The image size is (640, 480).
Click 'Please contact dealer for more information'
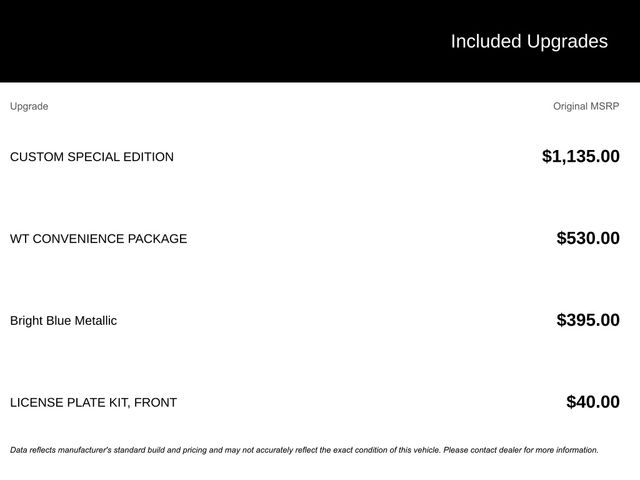(520, 450)
